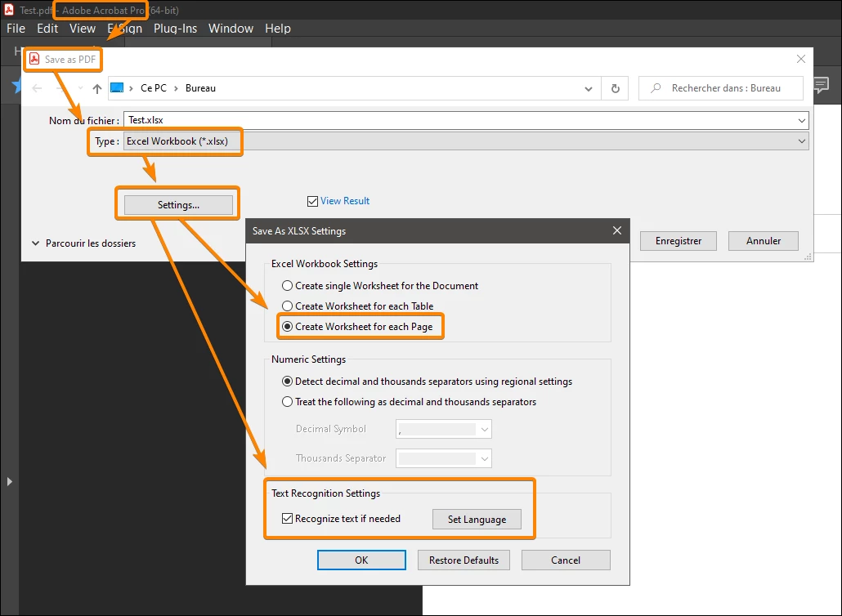842x616 pixels.
Task: Click the computer icon in the address path
Action: tap(117, 88)
